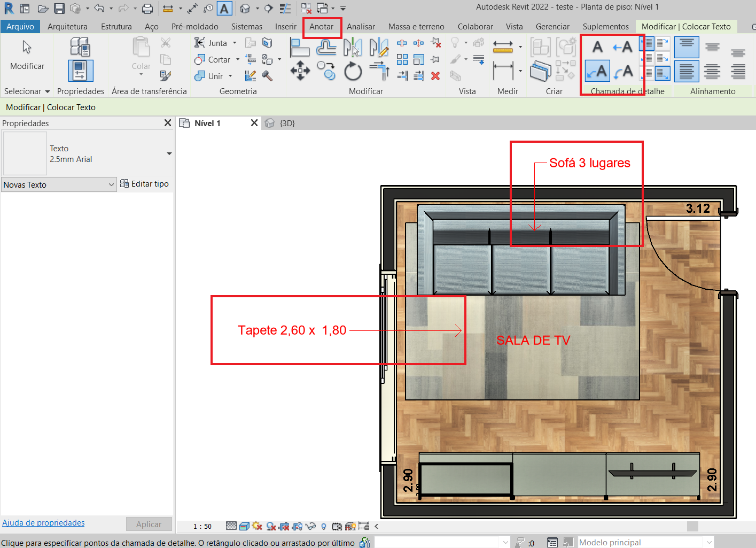Viewport: 756px width, 548px height.
Task: Click the horizontal scrollbar thumb below the view
Action: (x=692, y=526)
